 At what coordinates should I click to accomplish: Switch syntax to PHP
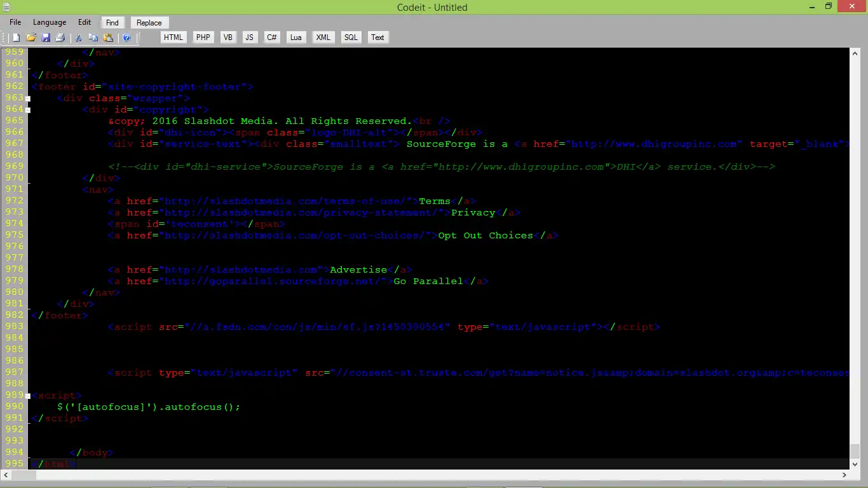pyautogui.click(x=203, y=37)
